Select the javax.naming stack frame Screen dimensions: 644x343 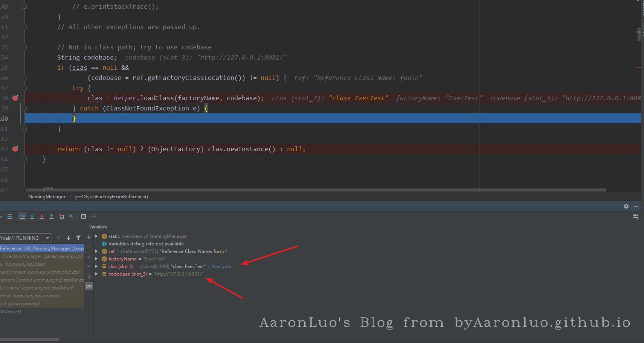(x=42, y=304)
